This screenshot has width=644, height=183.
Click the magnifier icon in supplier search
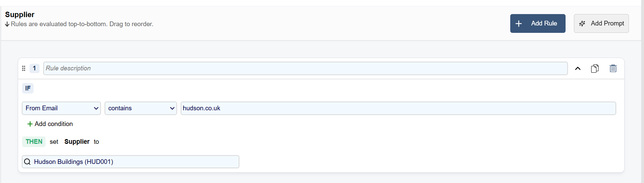27,162
